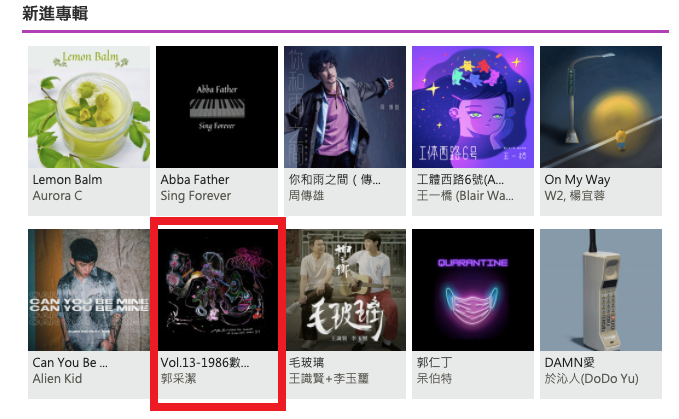Viewport: 679px width, 419px height.
Task: Open the Lemon Balm album cover
Action: point(89,107)
